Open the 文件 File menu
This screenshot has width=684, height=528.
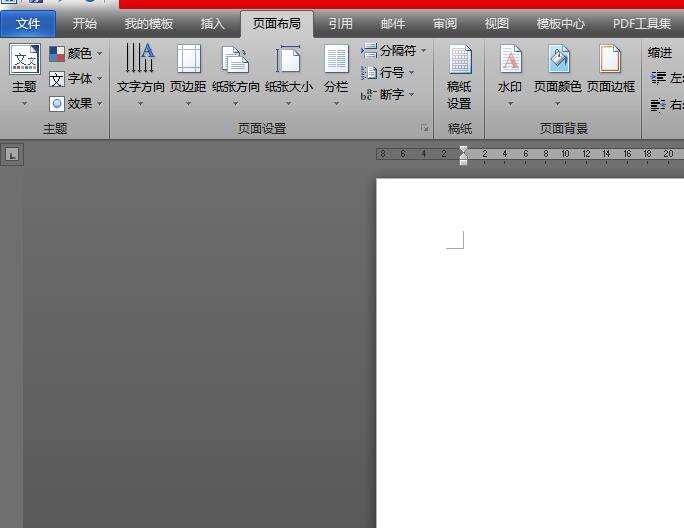click(x=28, y=24)
